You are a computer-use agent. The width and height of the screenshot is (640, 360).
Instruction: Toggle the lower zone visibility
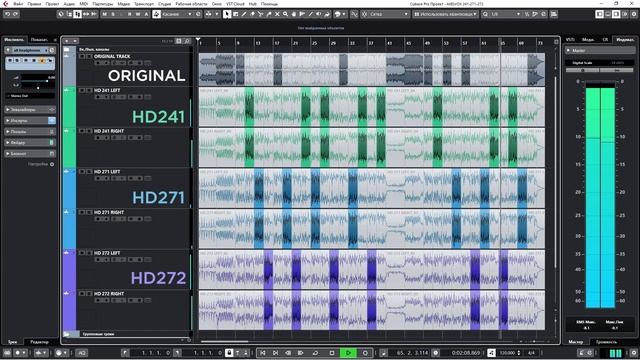(608, 14)
